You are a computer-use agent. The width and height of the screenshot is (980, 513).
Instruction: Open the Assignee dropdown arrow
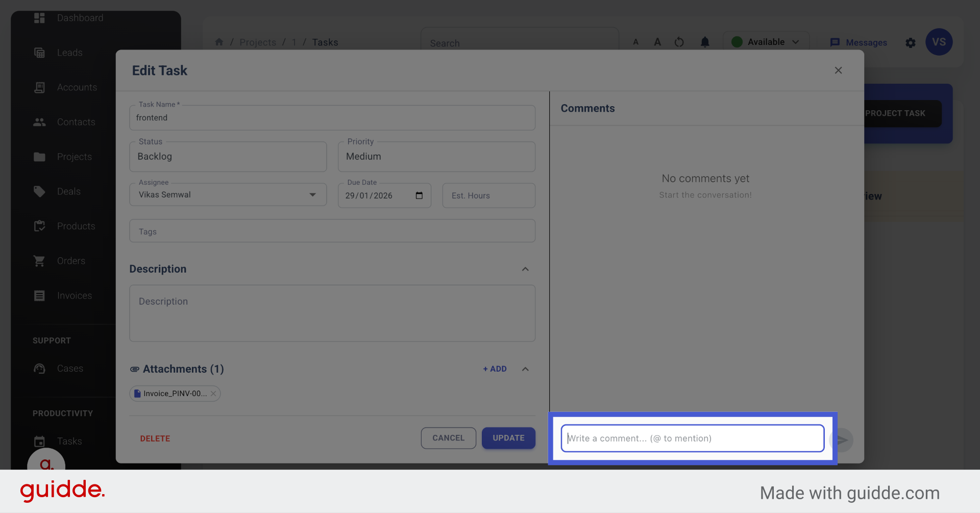click(x=313, y=194)
